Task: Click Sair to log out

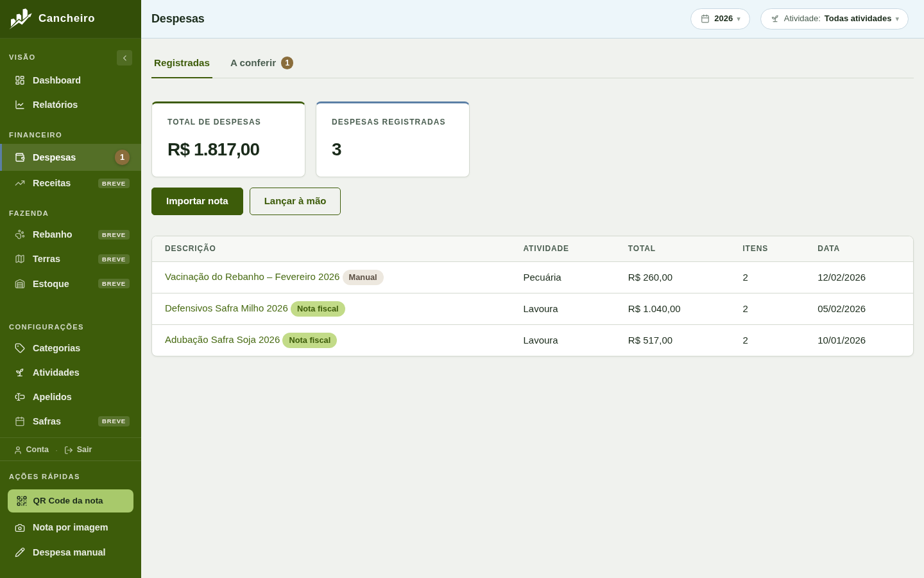Action: click(78, 450)
